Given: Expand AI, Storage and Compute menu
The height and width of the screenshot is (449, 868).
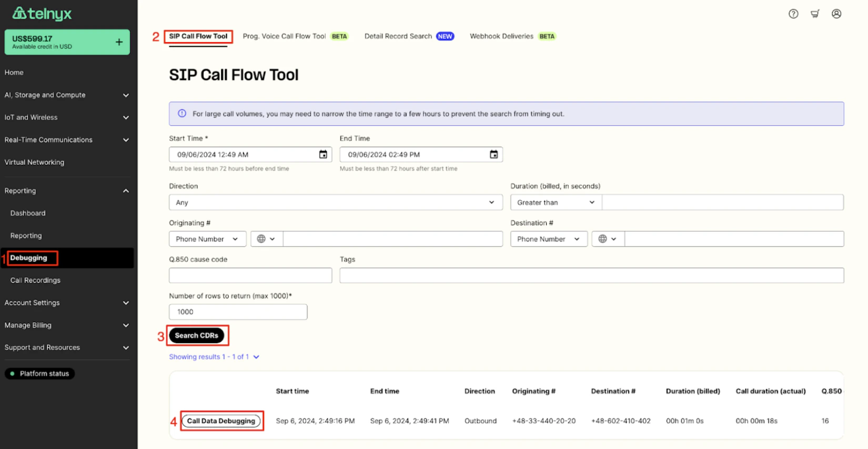Looking at the screenshot, I should pos(67,95).
